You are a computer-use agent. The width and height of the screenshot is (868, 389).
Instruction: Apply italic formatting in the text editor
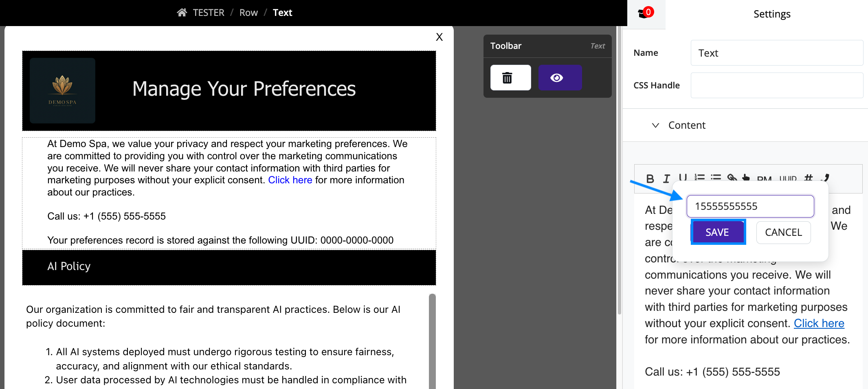coord(666,178)
